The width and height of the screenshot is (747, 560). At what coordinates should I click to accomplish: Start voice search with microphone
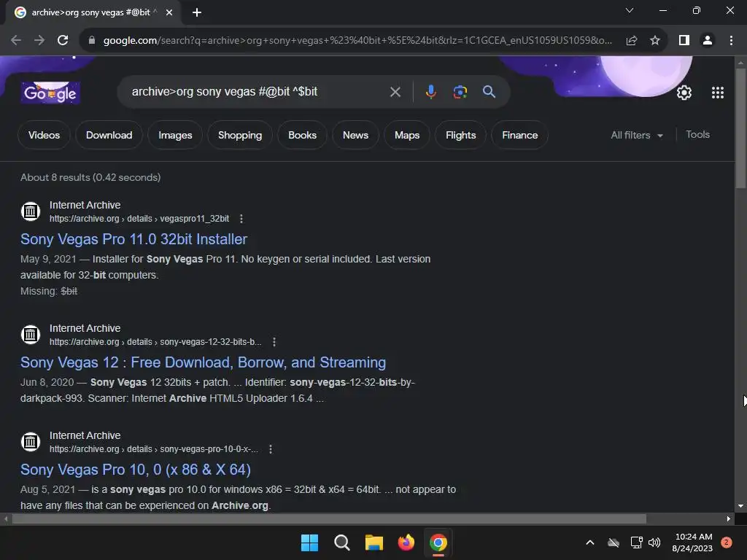(430, 91)
